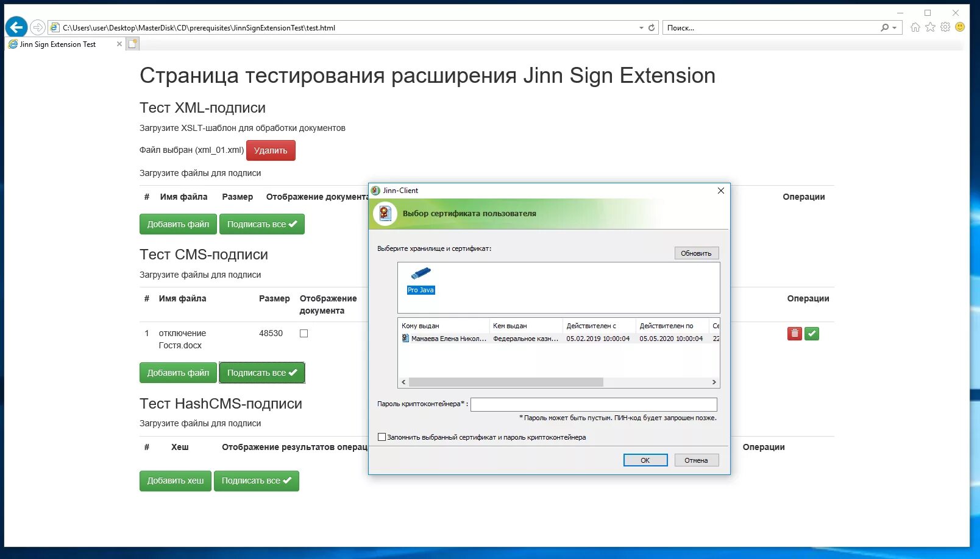Click the Кому выдан column header
The image size is (980, 559).
point(444,326)
